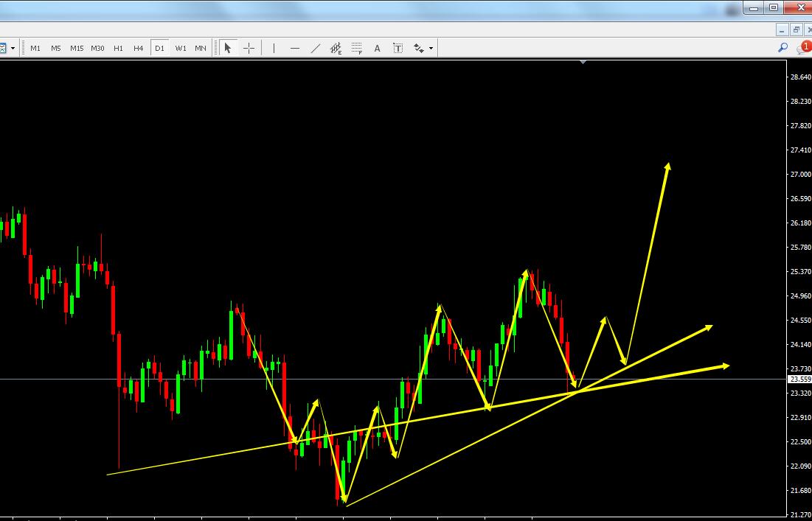Select the arrow cursor tool
The height and width of the screenshot is (521, 812).
[x=227, y=48]
